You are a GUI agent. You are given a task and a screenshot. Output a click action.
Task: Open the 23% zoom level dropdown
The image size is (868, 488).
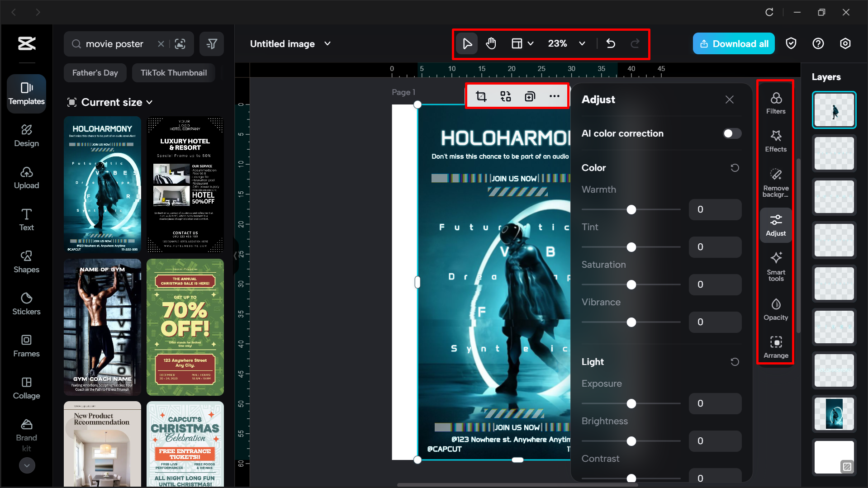click(x=582, y=43)
